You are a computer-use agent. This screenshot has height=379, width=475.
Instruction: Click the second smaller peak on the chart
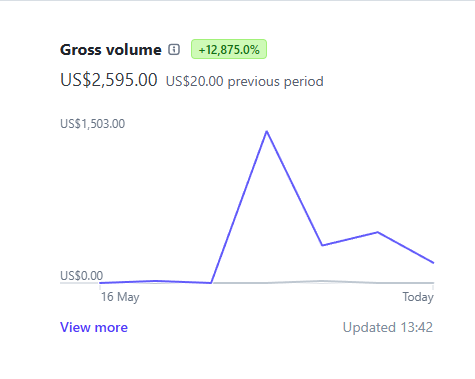(x=378, y=232)
